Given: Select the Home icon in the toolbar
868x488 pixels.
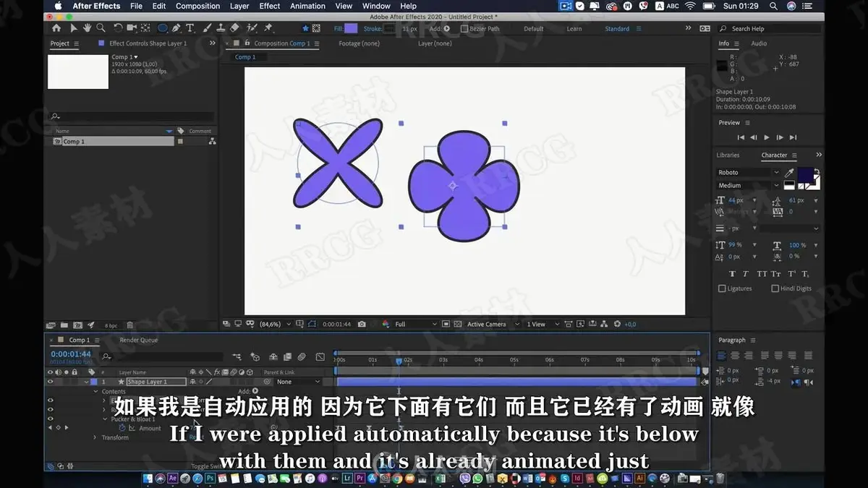Looking at the screenshot, I should [x=56, y=28].
